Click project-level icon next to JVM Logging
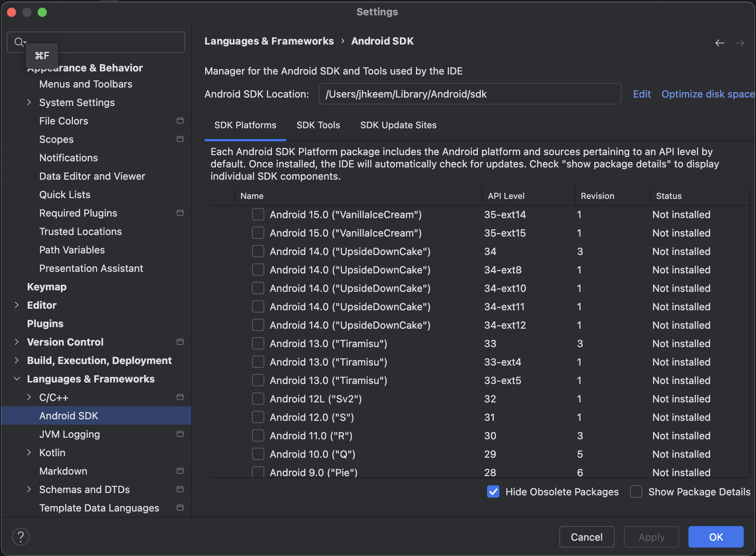The height and width of the screenshot is (556, 756). tap(180, 434)
